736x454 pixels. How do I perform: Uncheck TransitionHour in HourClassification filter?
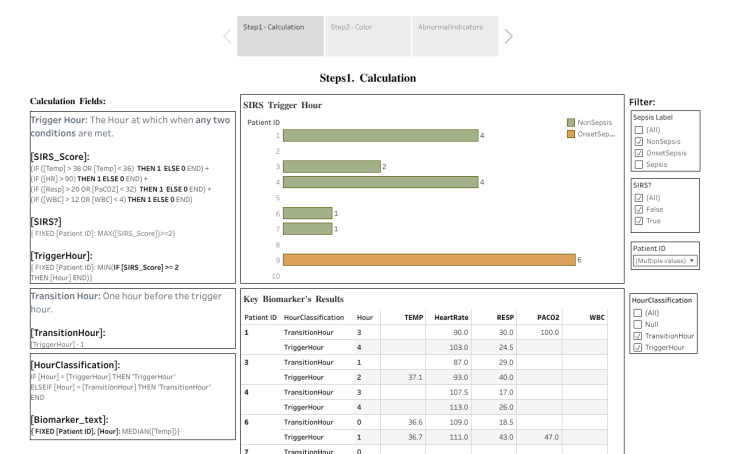point(636,335)
